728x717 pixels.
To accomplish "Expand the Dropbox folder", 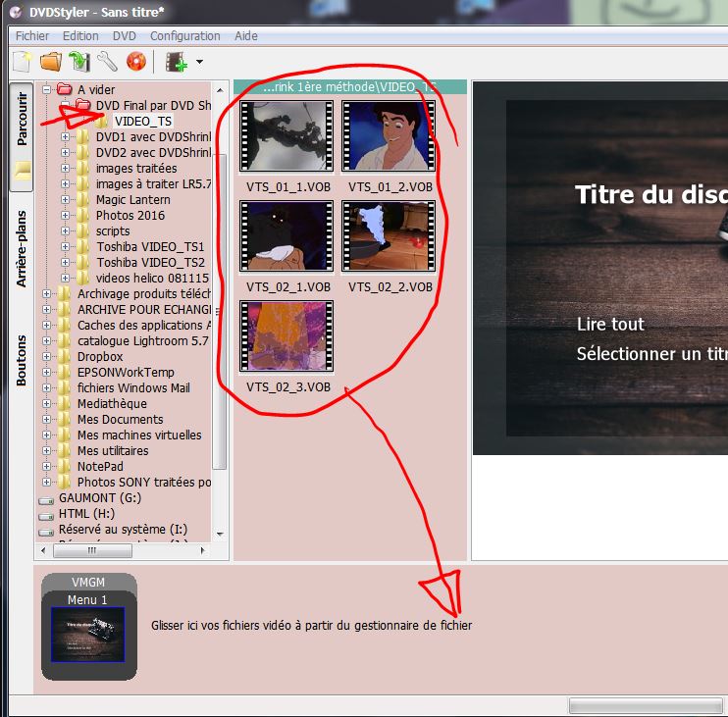I will (x=46, y=356).
